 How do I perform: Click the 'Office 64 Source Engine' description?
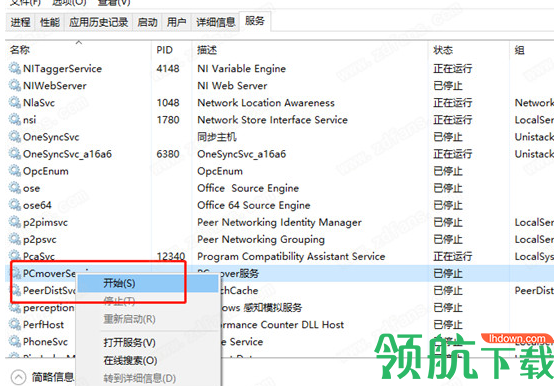point(254,205)
